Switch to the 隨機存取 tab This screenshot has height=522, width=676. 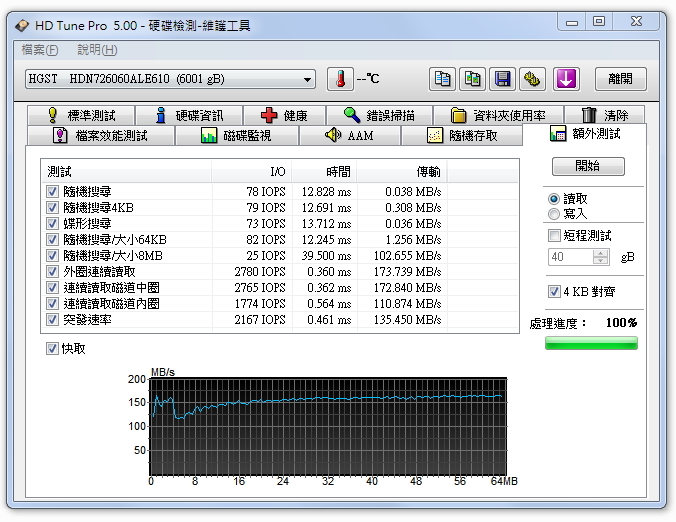pyautogui.click(x=463, y=136)
